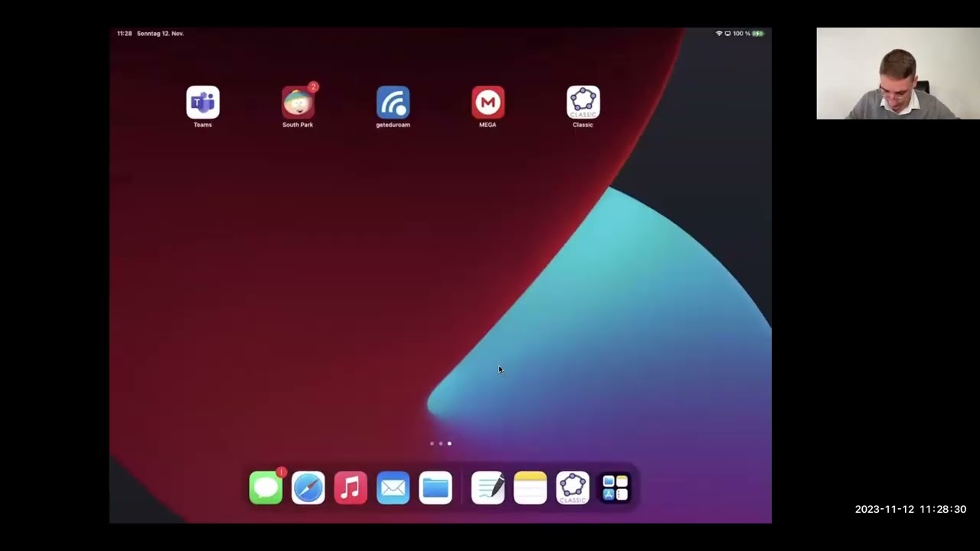
Task: Tap the 11:28 clock in the status bar
Action: (124, 34)
